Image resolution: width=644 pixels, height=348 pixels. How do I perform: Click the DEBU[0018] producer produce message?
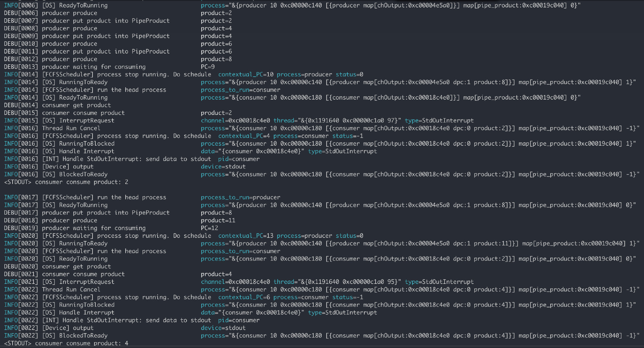click(69, 220)
